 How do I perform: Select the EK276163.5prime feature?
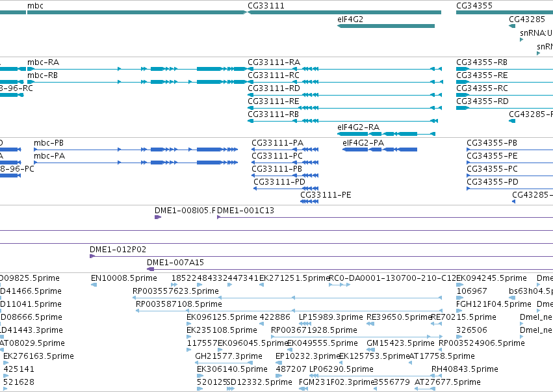point(6,363)
